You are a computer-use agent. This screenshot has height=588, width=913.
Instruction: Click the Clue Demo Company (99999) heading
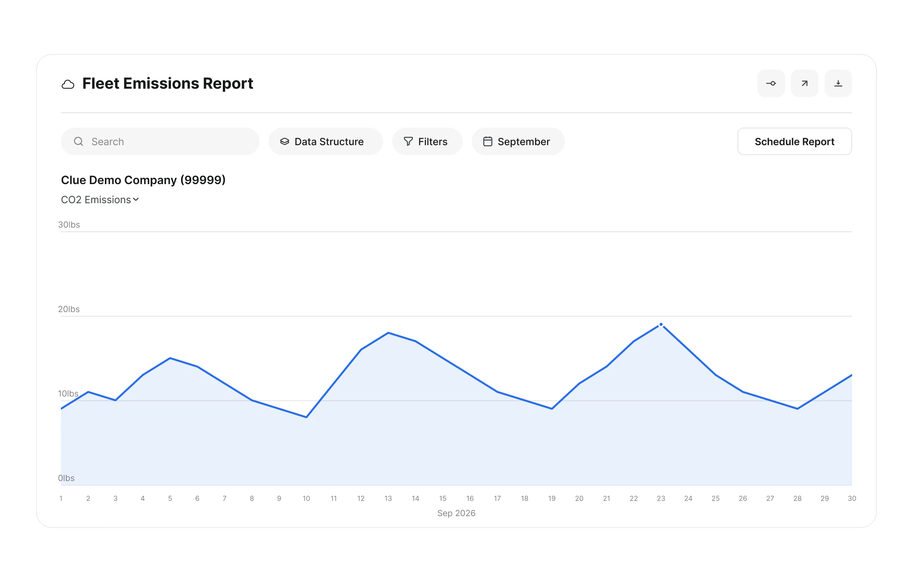[x=143, y=180]
